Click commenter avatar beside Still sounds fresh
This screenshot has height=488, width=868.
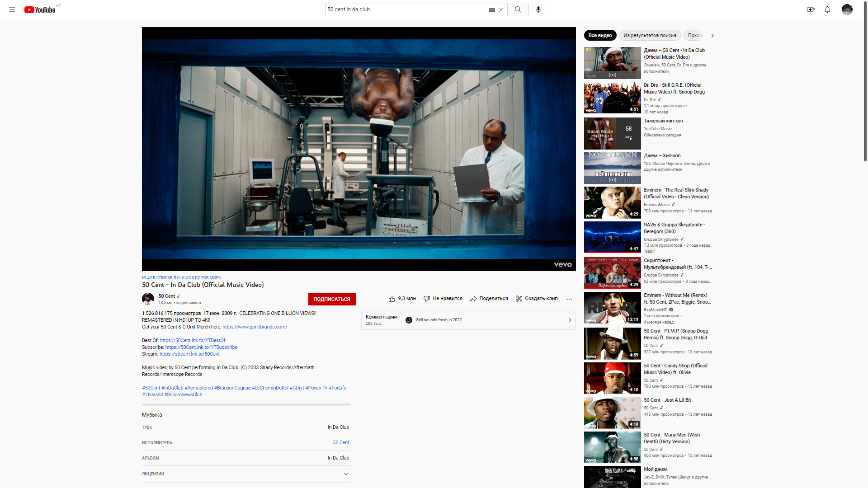409,320
